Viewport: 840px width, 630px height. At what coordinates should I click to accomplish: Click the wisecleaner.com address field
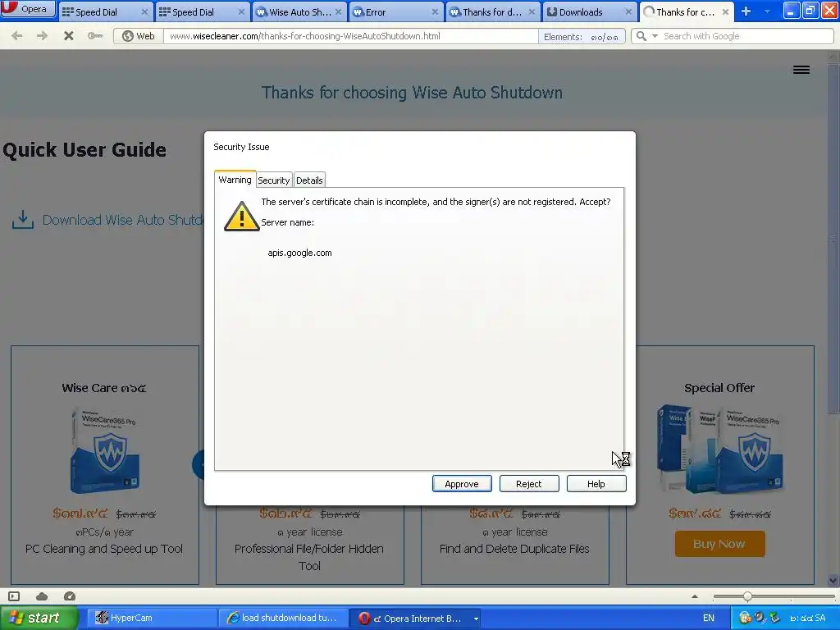[351, 36]
